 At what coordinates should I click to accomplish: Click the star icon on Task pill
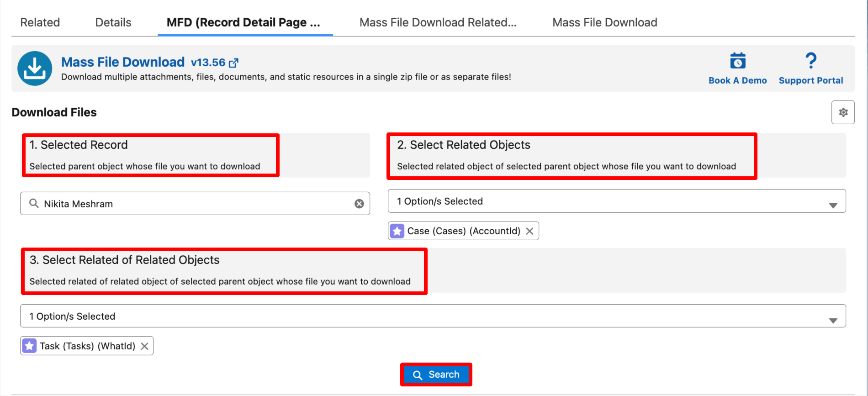point(30,346)
